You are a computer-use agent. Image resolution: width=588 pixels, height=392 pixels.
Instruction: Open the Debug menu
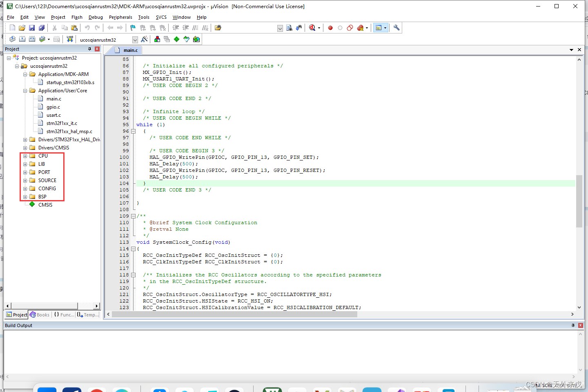tap(96, 17)
